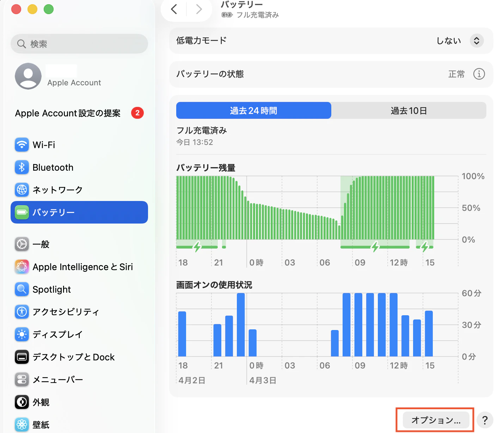The height and width of the screenshot is (433, 504).
Task: Click the 4月3日 date label
Action: (x=263, y=380)
